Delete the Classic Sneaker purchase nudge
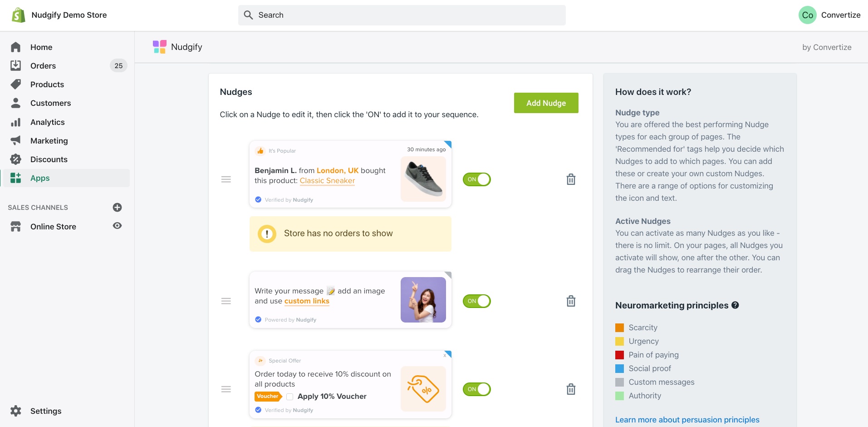Image resolution: width=868 pixels, height=427 pixels. click(x=571, y=179)
